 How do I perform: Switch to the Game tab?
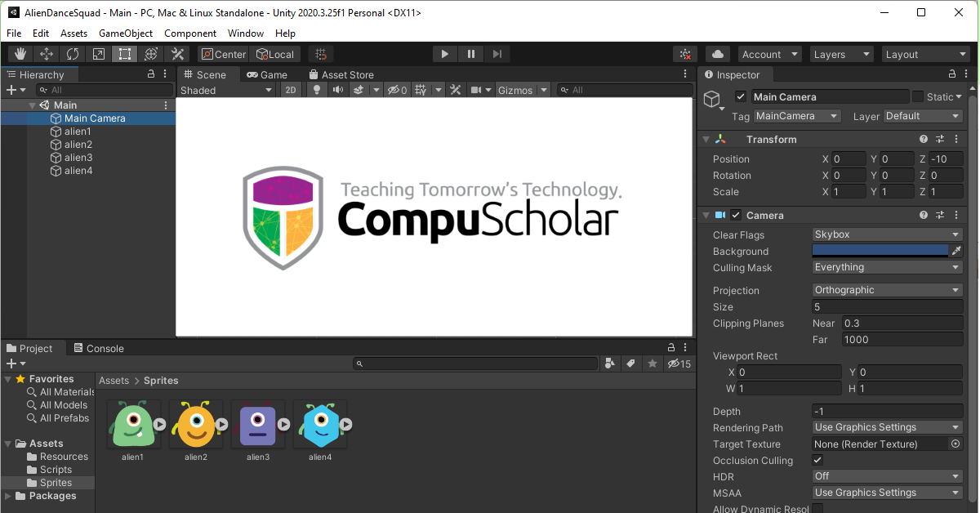[267, 74]
